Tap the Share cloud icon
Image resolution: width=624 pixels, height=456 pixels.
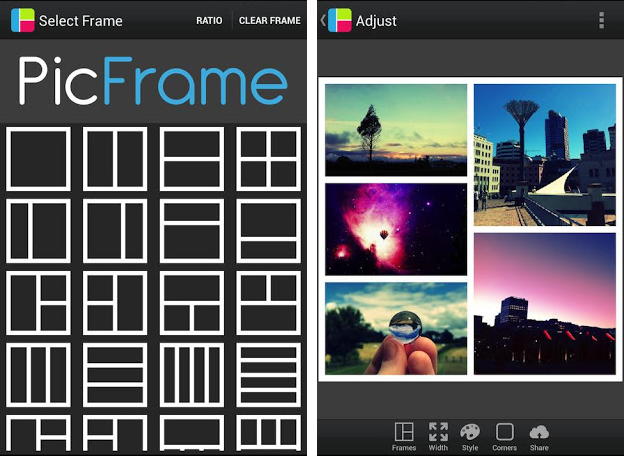539,437
